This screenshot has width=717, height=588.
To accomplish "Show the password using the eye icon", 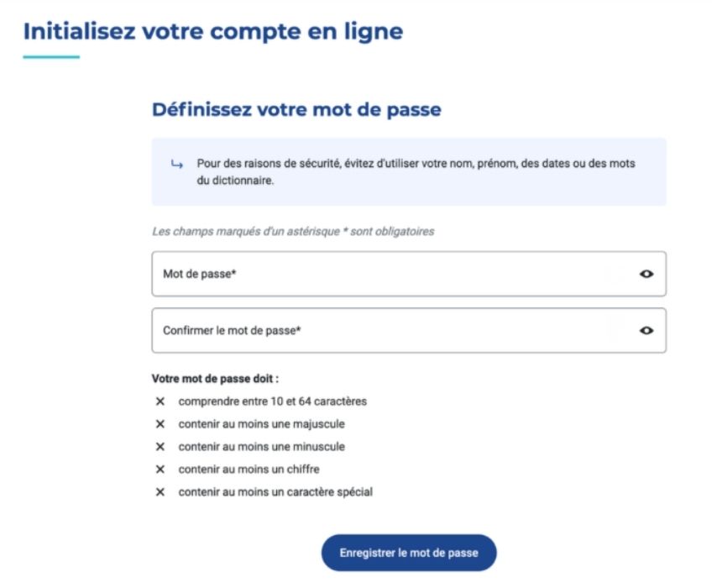I will [646, 274].
